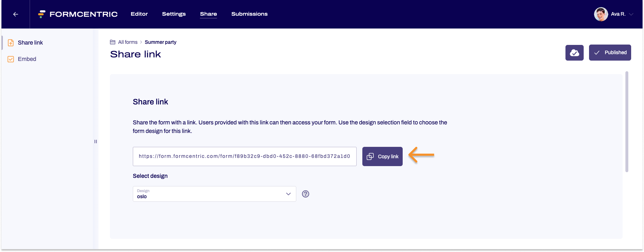
Task: Open the Editor tab
Action: (x=139, y=14)
